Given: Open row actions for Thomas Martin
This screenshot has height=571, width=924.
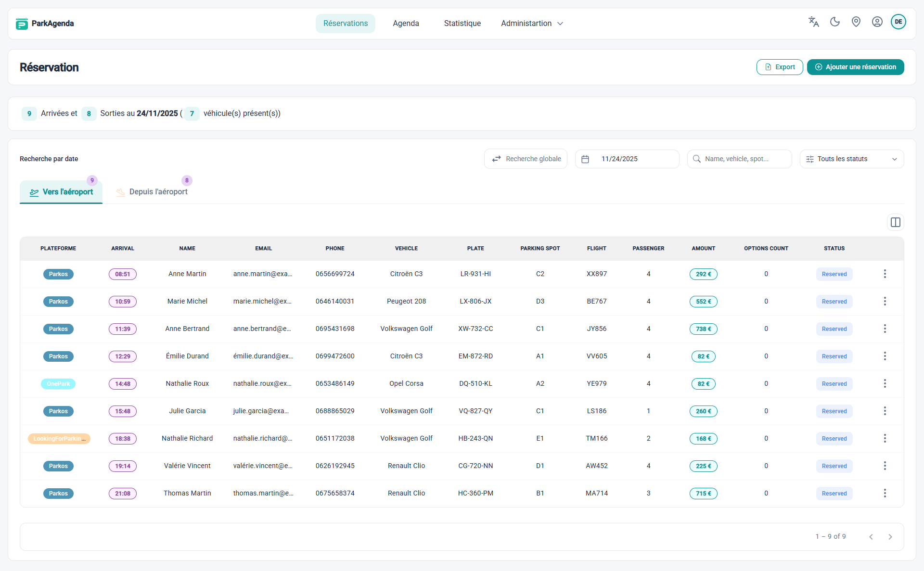Looking at the screenshot, I should tap(885, 493).
